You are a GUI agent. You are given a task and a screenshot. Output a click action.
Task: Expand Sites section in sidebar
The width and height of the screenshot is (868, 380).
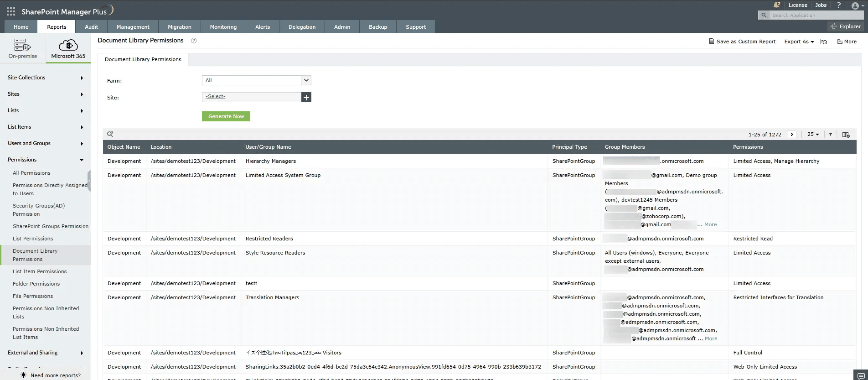[46, 94]
